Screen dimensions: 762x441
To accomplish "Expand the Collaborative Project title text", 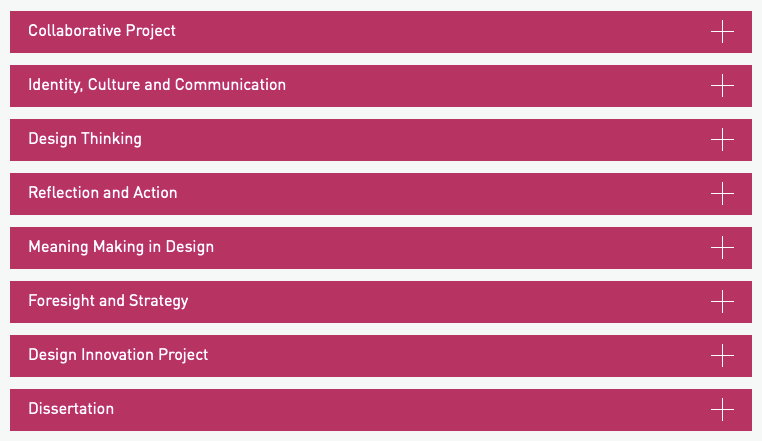I will [x=102, y=31].
